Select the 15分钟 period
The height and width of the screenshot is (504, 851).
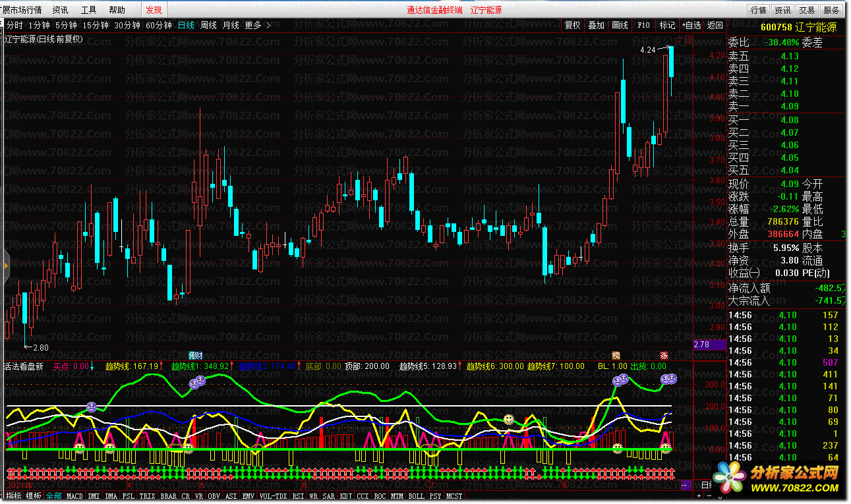(96, 26)
